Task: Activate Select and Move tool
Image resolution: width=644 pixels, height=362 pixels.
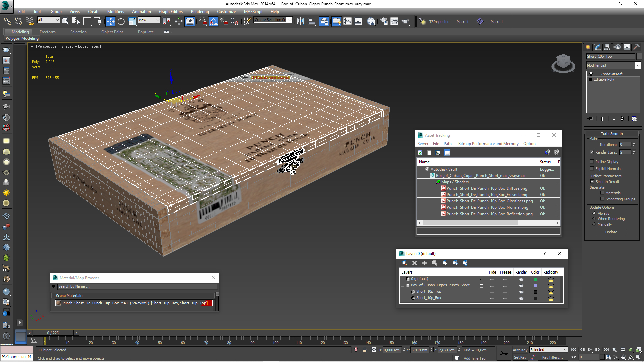Action: tap(110, 21)
